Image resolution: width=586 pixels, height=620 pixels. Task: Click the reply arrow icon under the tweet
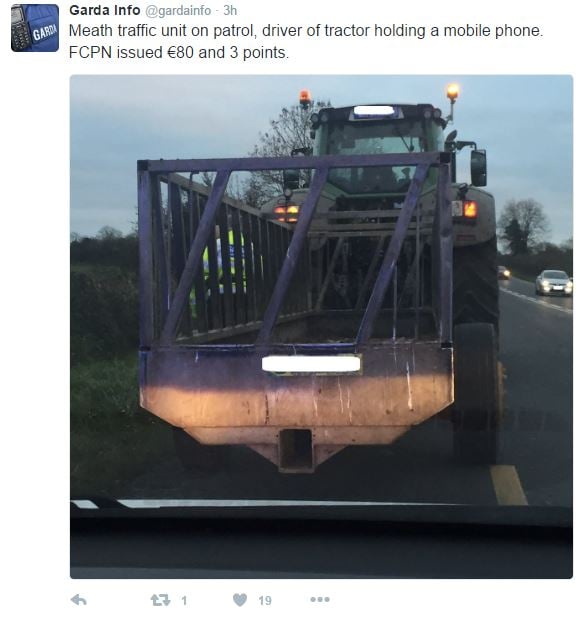(79, 600)
